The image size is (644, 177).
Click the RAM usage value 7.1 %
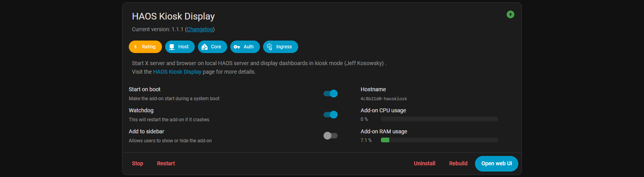366,140
